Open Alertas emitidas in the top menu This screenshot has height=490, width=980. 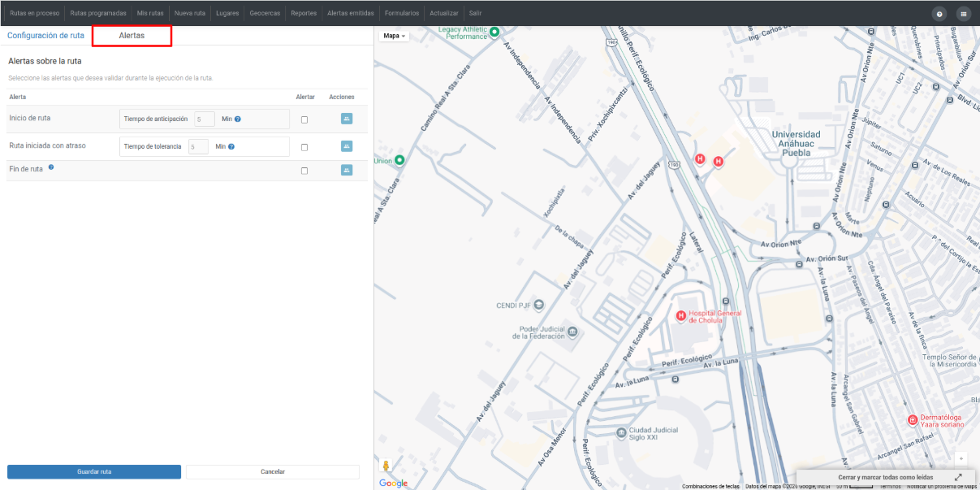350,14
